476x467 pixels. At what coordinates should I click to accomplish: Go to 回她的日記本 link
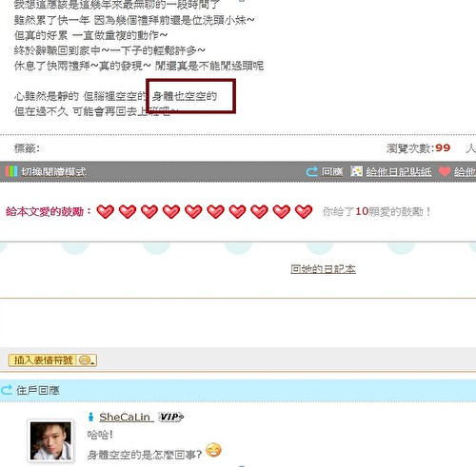point(323,269)
